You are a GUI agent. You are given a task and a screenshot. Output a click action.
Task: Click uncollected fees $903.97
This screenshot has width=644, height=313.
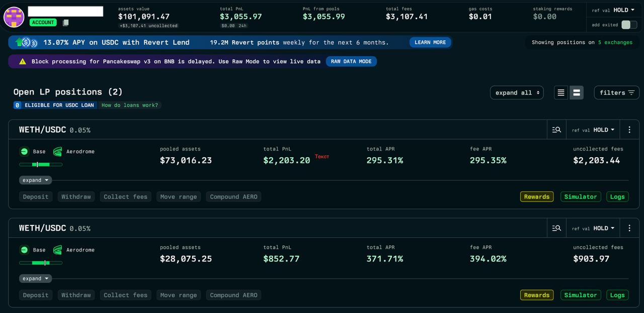(x=591, y=259)
